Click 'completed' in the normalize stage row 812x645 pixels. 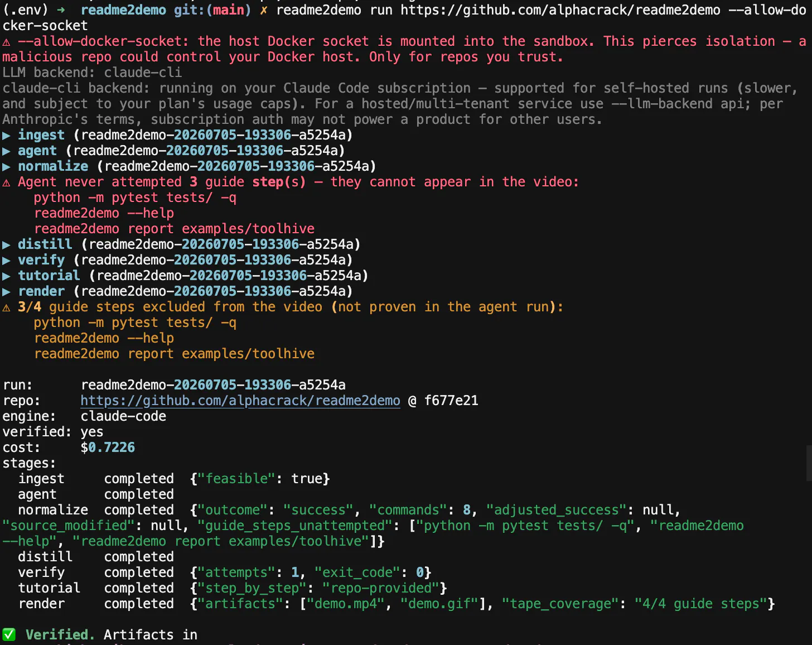click(139, 510)
